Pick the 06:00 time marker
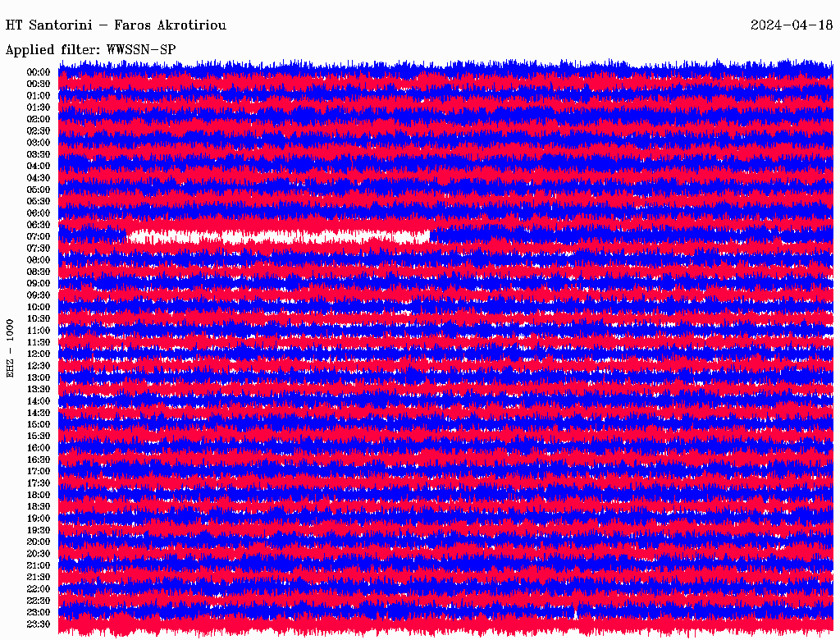The width and height of the screenshot is (840, 640). point(39,213)
